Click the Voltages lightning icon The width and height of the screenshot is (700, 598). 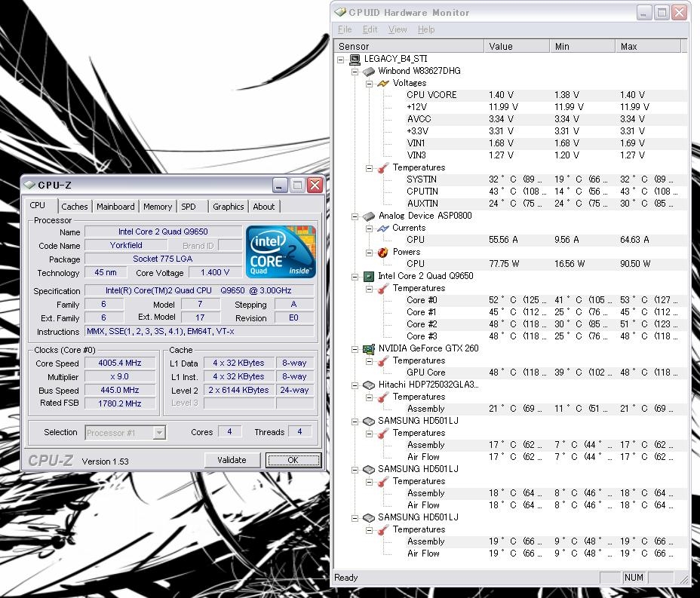click(x=383, y=83)
